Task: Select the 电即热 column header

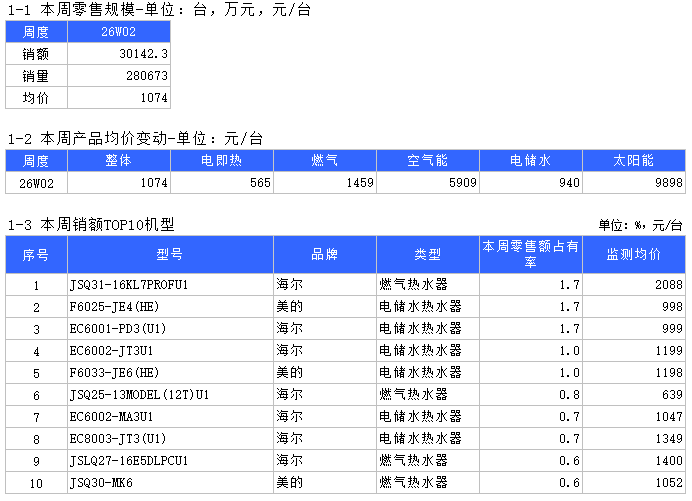Action: tap(221, 160)
